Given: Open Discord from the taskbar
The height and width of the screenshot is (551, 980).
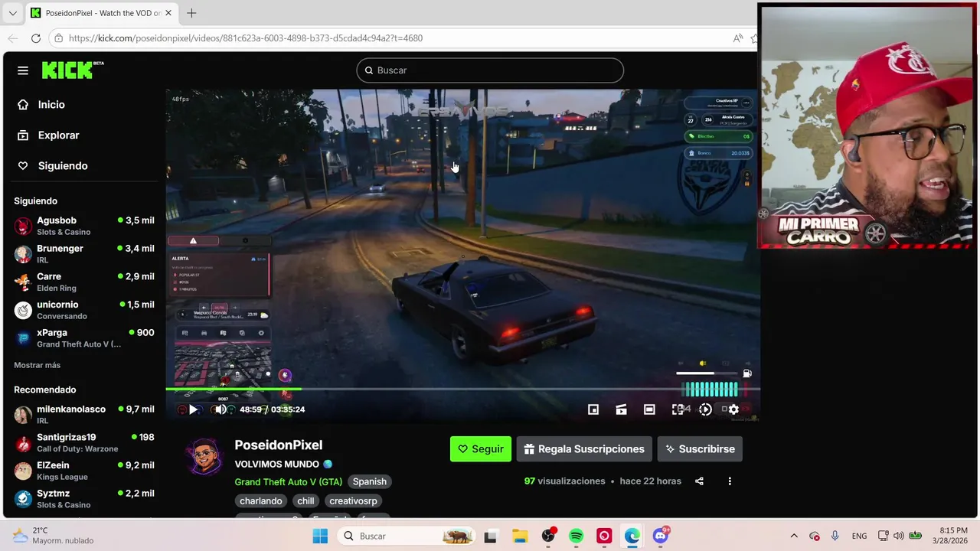Looking at the screenshot, I should [x=661, y=536].
